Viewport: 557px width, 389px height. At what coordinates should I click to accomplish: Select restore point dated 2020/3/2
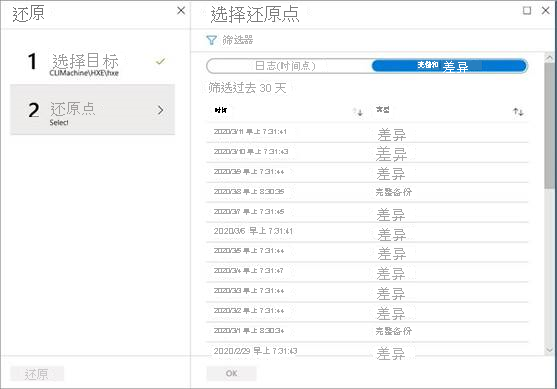point(367,312)
